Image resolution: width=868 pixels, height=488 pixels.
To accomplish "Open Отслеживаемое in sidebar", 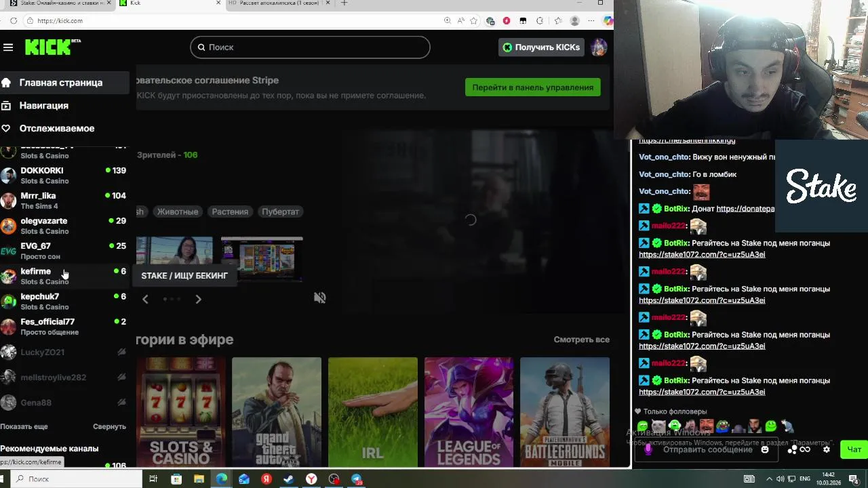I will tap(64, 128).
